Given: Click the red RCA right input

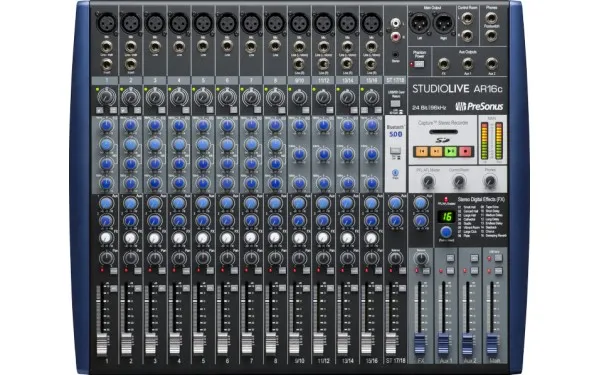Looking at the screenshot, I should click(x=396, y=37).
